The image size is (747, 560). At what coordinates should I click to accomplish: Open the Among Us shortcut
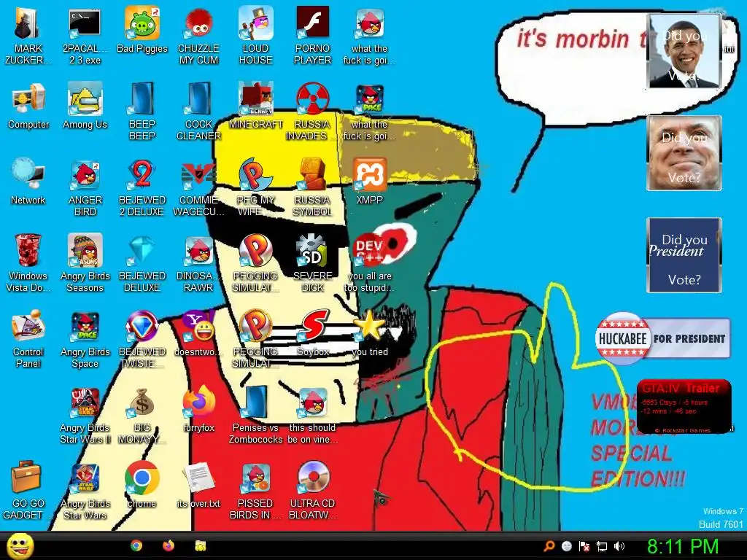tap(85, 106)
